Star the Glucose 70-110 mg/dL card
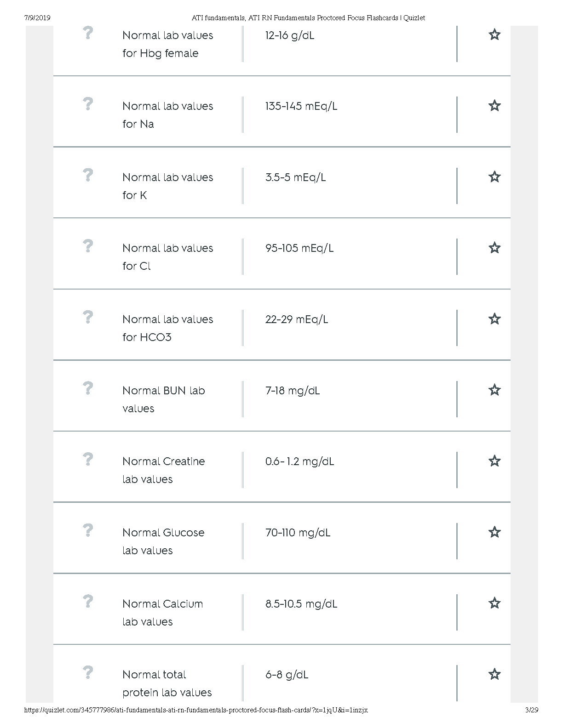The width and height of the screenshot is (563, 728). [494, 532]
